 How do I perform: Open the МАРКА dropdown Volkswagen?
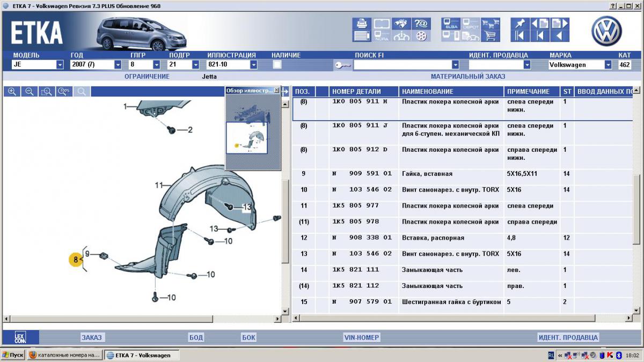pyautogui.click(x=608, y=65)
